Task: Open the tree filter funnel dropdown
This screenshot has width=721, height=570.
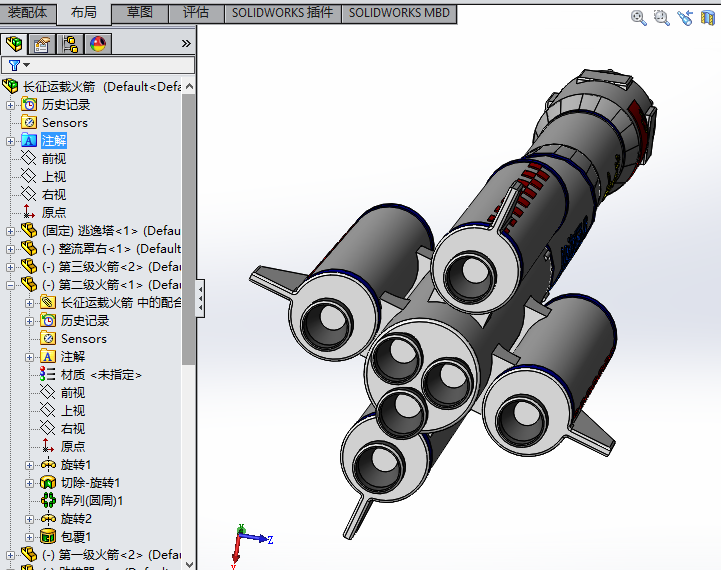Action: tap(19, 65)
